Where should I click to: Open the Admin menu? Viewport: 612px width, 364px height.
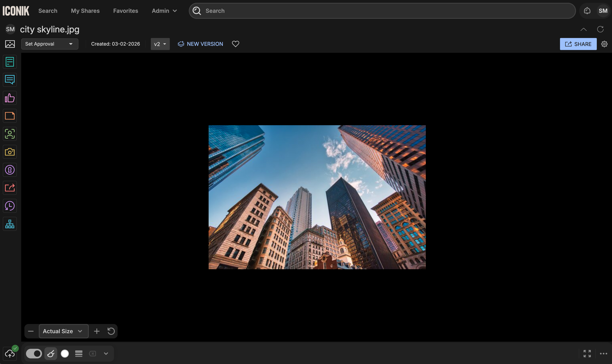(164, 11)
